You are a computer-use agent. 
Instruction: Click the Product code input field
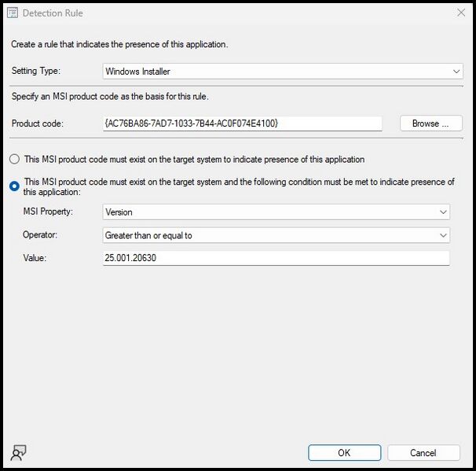pos(242,123)
